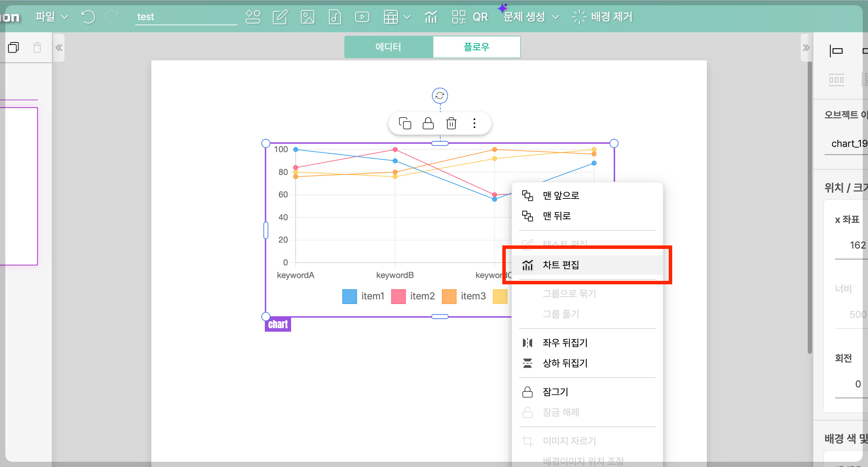
Task: Click item3 orange legend swatch
Action: pos(449,296)
